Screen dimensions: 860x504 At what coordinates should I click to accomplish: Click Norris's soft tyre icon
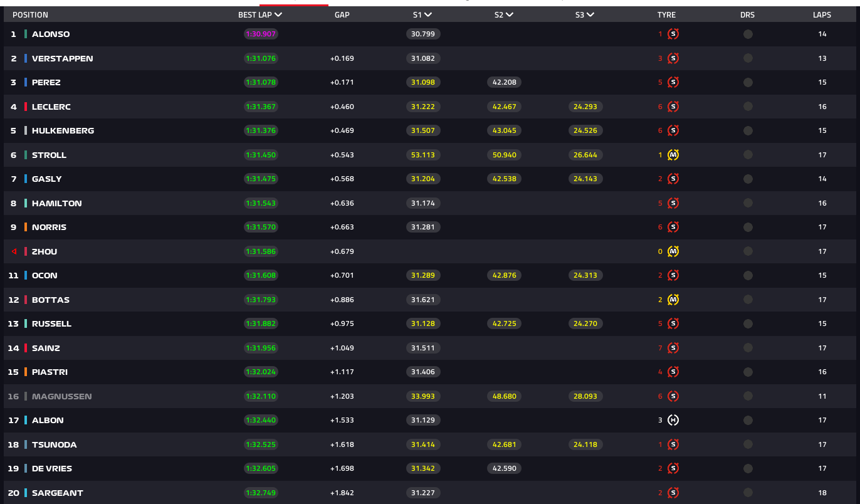673,227
